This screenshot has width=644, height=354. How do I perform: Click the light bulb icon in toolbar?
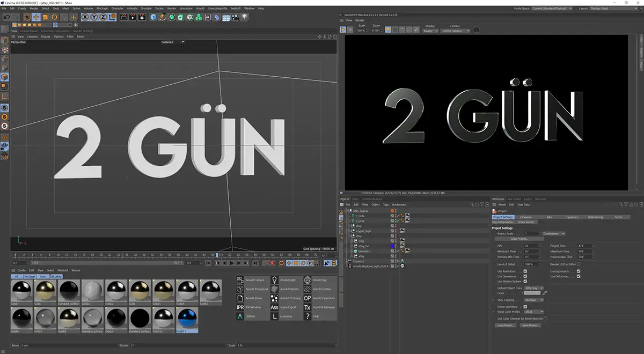click(244, 17)
